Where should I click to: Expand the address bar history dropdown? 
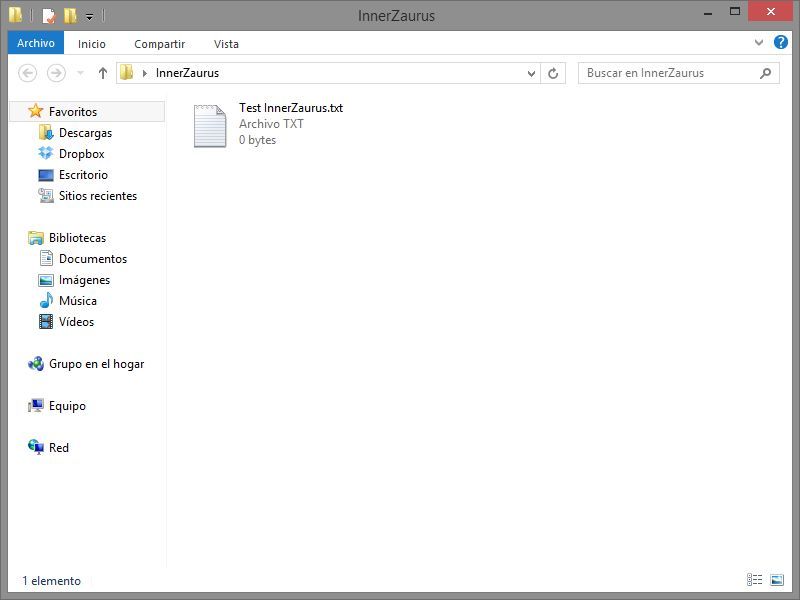[x=531, y=73]
